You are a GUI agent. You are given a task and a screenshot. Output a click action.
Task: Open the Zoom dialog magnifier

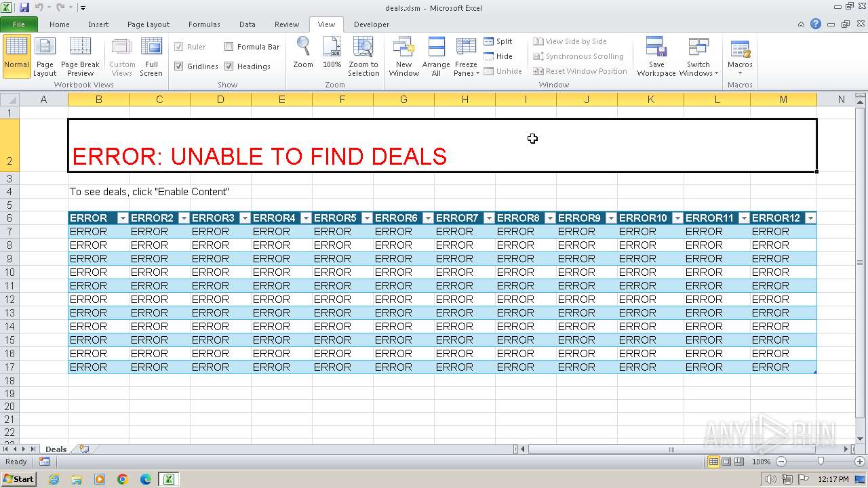point(303,53)
